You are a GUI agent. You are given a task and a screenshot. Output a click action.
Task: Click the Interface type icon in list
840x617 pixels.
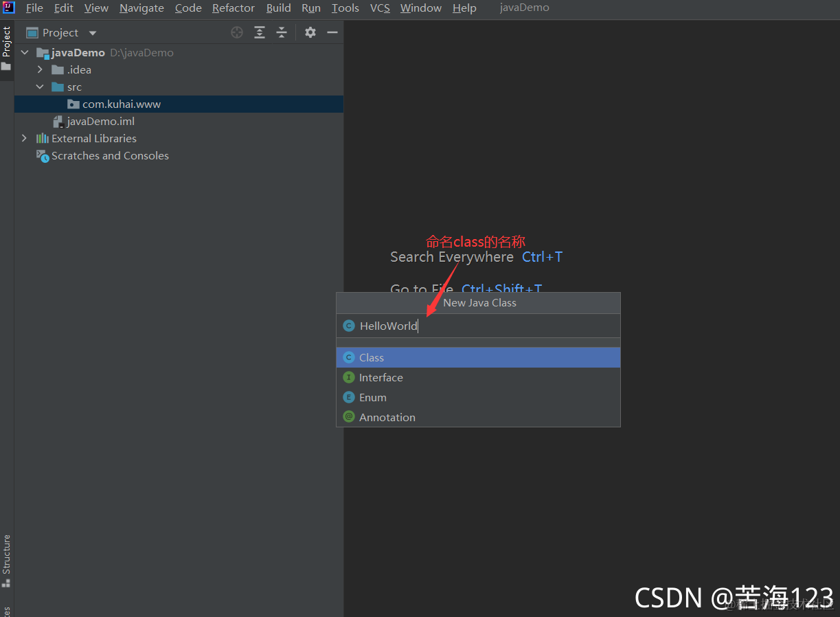tap(349, 377)
